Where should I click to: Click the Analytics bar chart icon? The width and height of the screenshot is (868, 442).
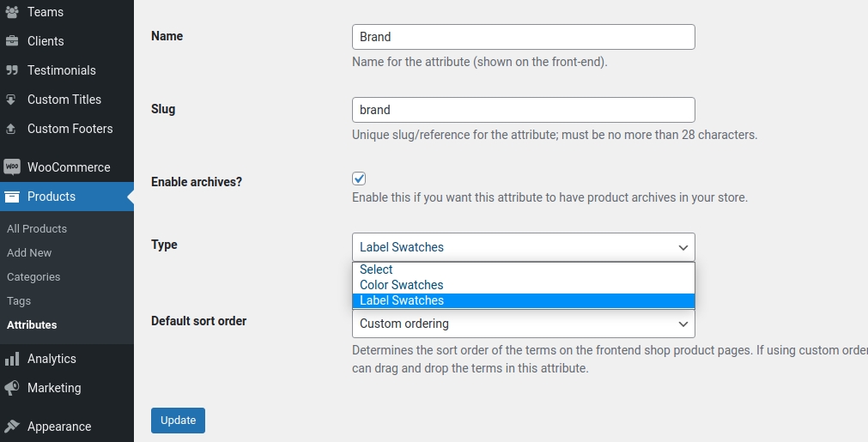tap(12, 359)
